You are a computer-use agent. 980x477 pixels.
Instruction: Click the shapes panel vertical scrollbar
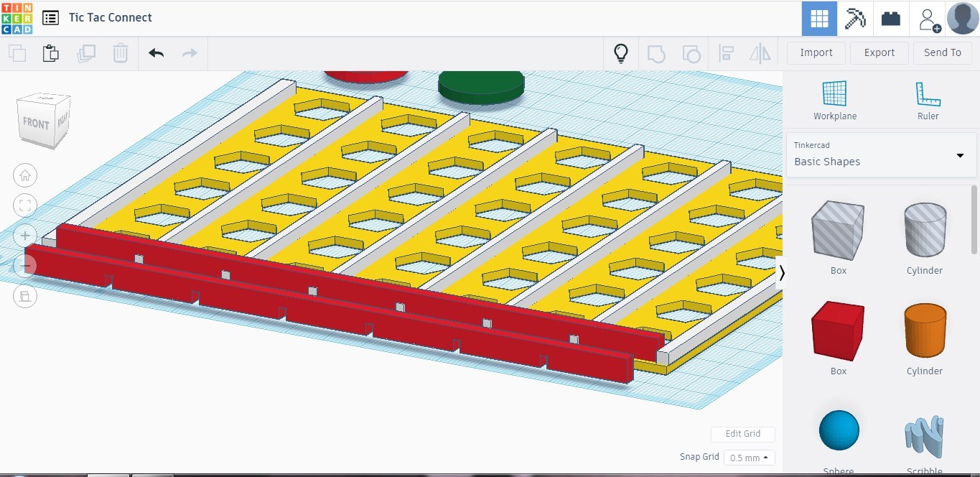(975, 219)
